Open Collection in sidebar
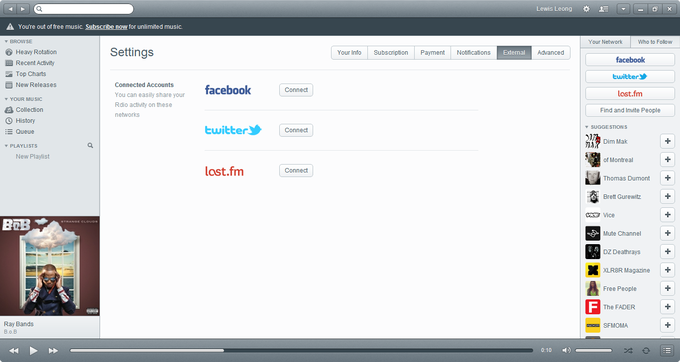 [29, 110]
